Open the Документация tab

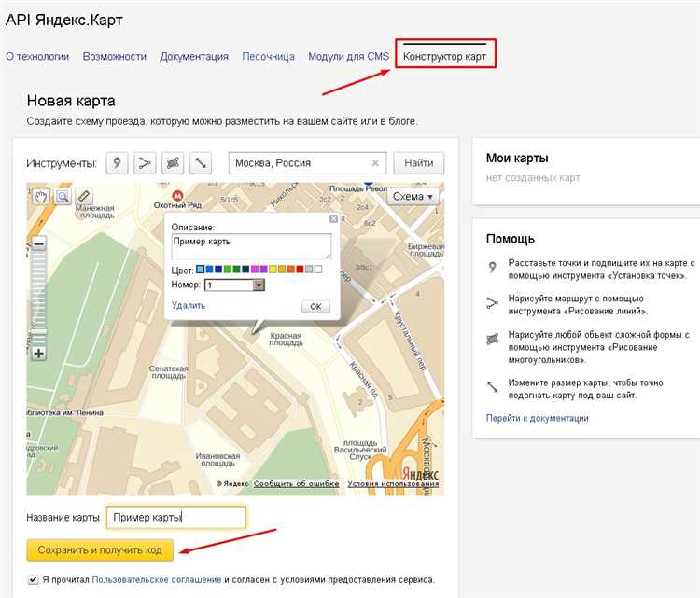pyautogui.click(x=194, y=57)
